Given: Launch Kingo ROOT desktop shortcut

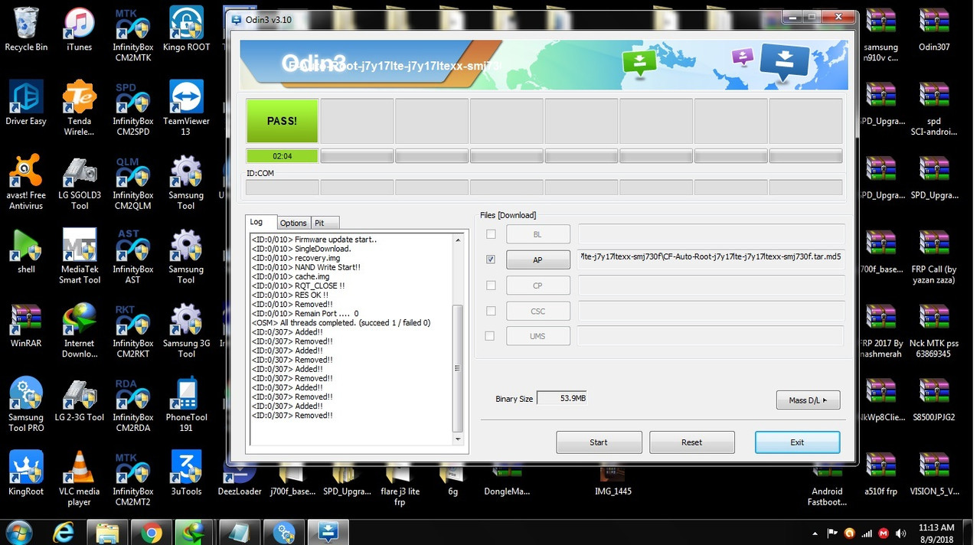Looking at the screenshot, I should [186, 29].
